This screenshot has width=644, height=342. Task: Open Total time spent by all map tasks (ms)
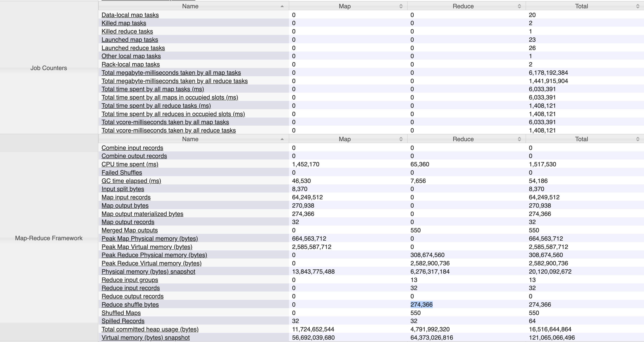point(153,89)
